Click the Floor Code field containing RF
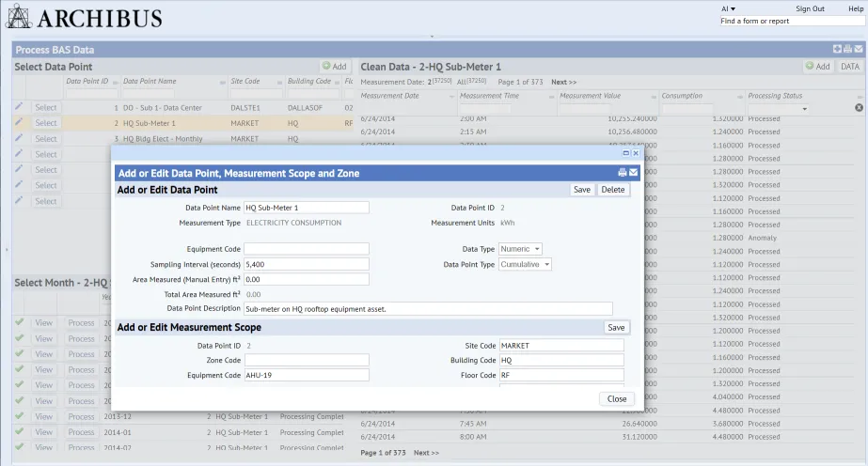Viewport: 868px width, 466px height. [561, 375]
